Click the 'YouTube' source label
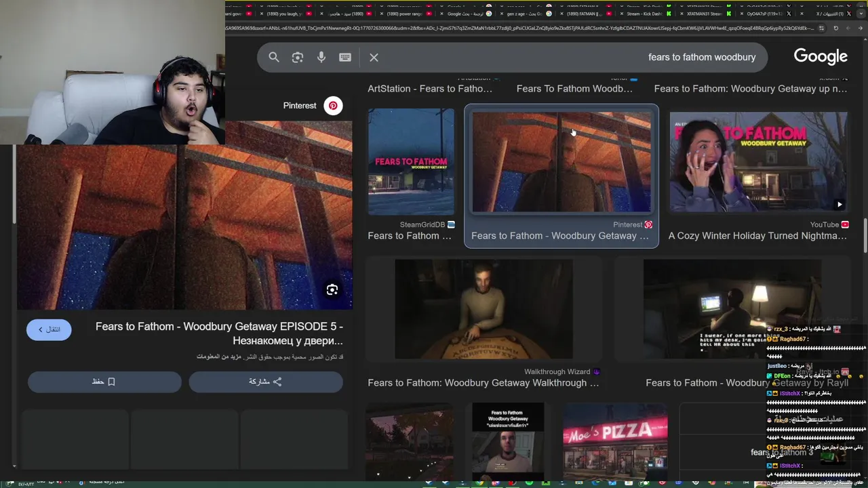 pos(825,224)
